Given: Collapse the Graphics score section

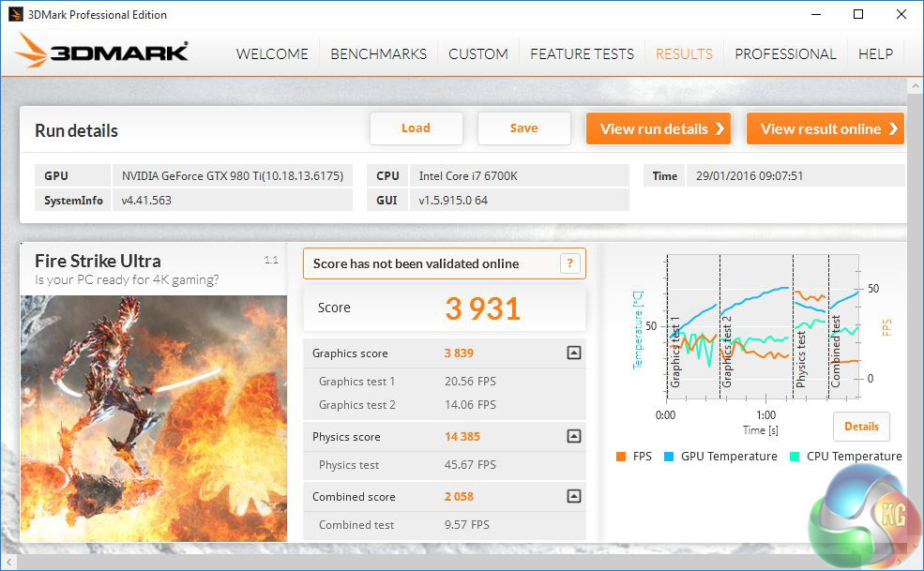Looking at the screenshot, I should [574, 353].
